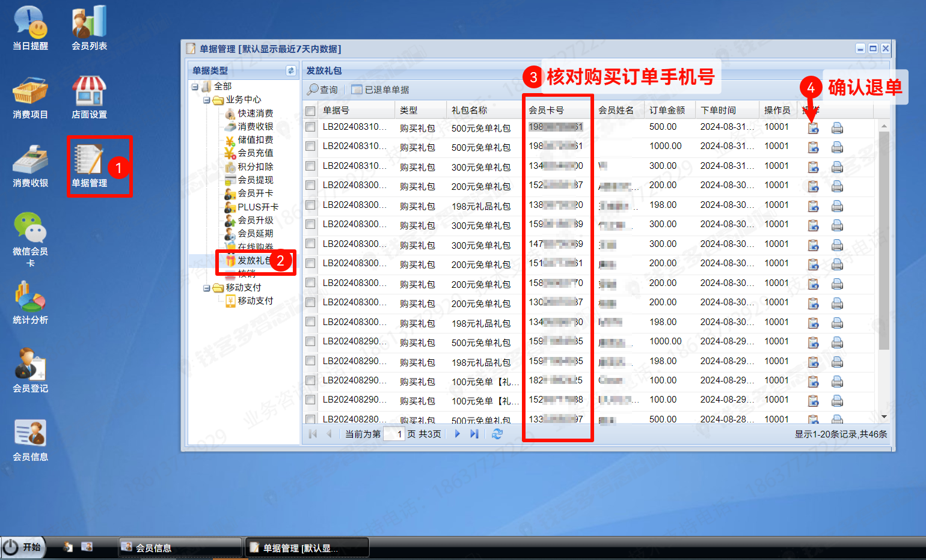The image size is (926, 560).
Task: Sort by the 操作员 column header
Action: click(777, 110)
